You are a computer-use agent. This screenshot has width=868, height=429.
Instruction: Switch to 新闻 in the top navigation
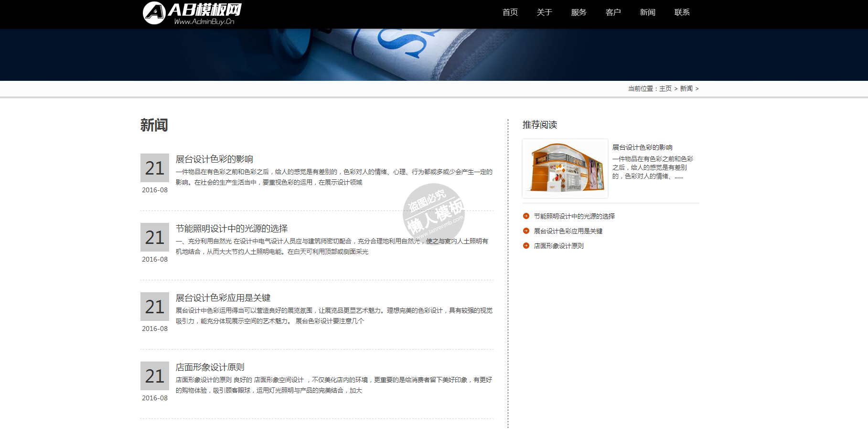tap(647, 12)
